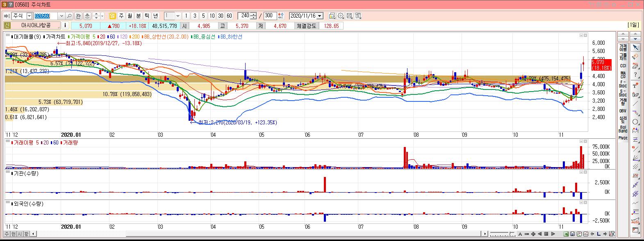Image resolution: width=644 pixels, height=241 pixels.
Task: Click the play forward triangle in bottom bar
Action: pos(553,234)
